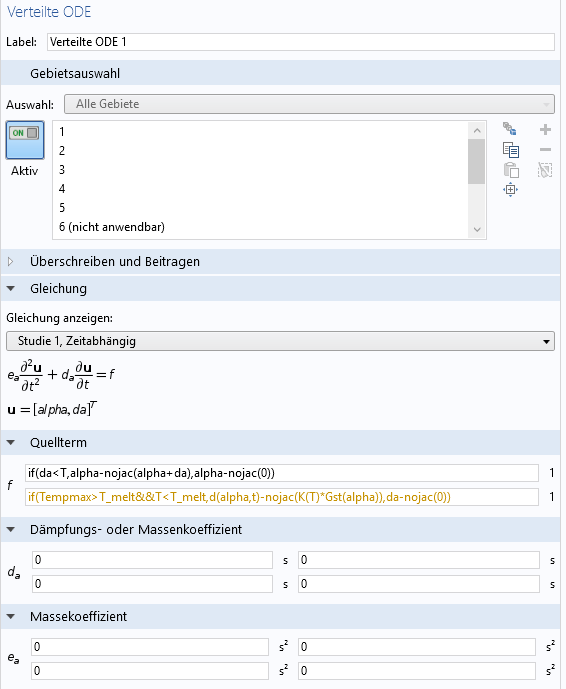Click the copy selection icon
566x689 pixels.
click(511, 150)
